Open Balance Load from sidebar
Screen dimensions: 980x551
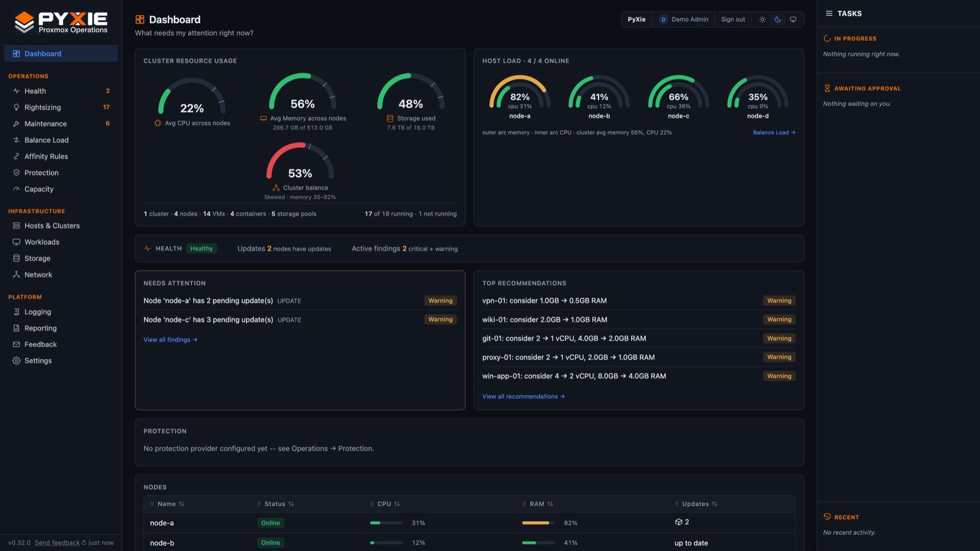pyautogui.click(x=61, y=140)
